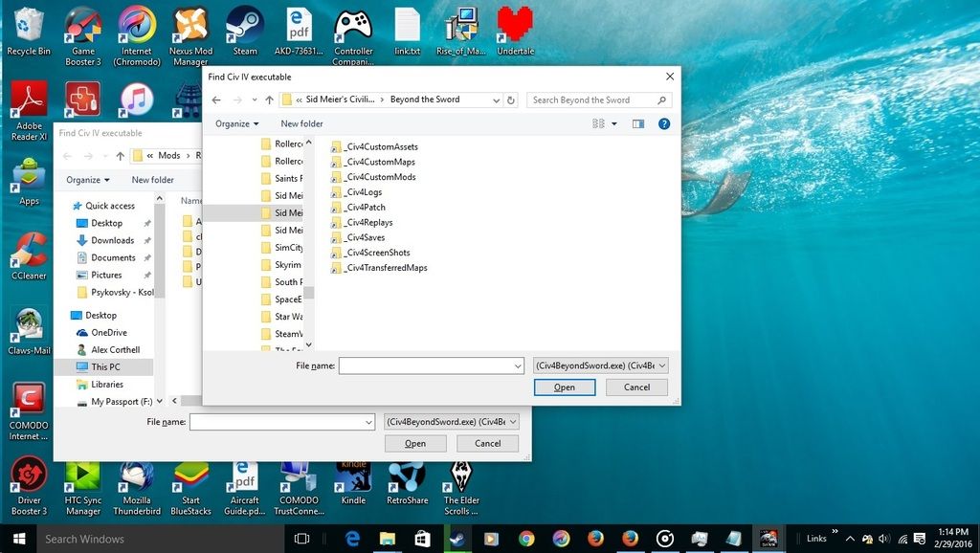
Task: Click the Windows Start button
Action: pyautogui.click(x=19, y=539)
